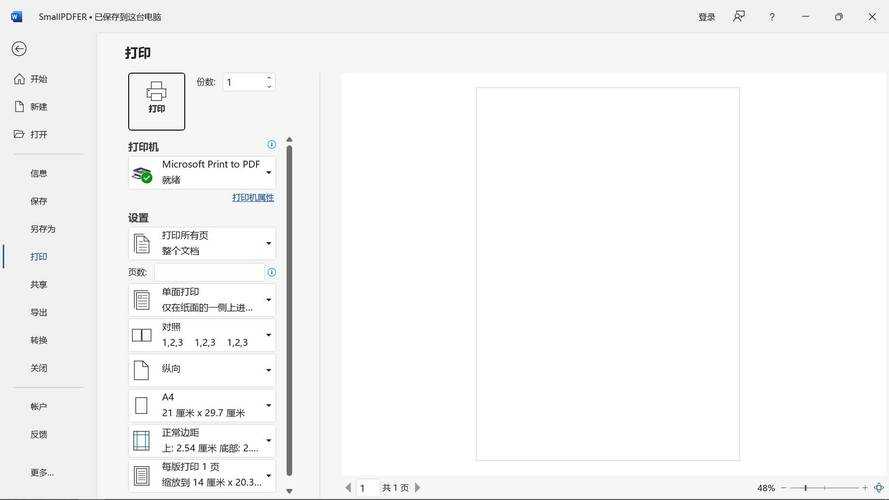Click the info icon next to 页数 field
The width and height of the screenshot is (889, 500).
point(271,272)
